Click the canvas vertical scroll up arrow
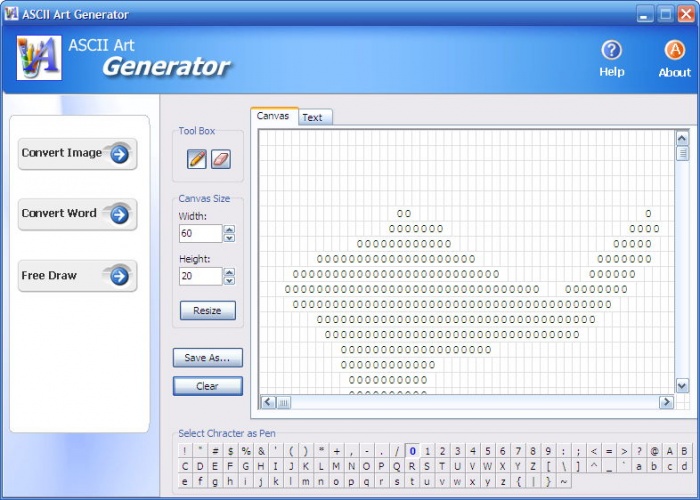This screenshot has width=700, height=500. [x=682, y=138]
